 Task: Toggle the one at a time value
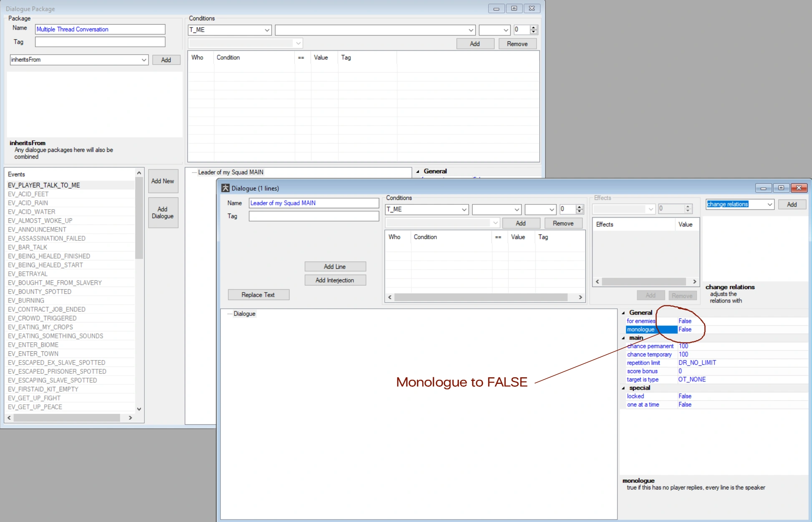(685, 405)
